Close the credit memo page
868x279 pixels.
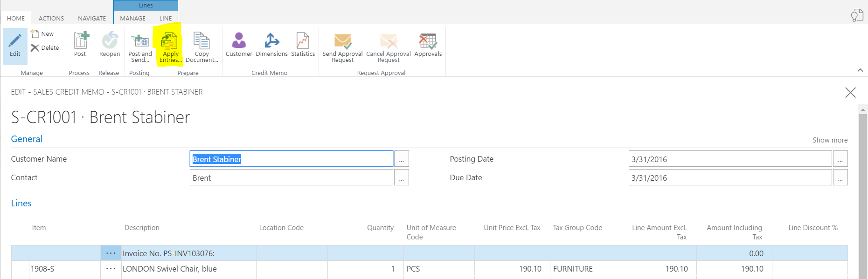pos(850,93)
